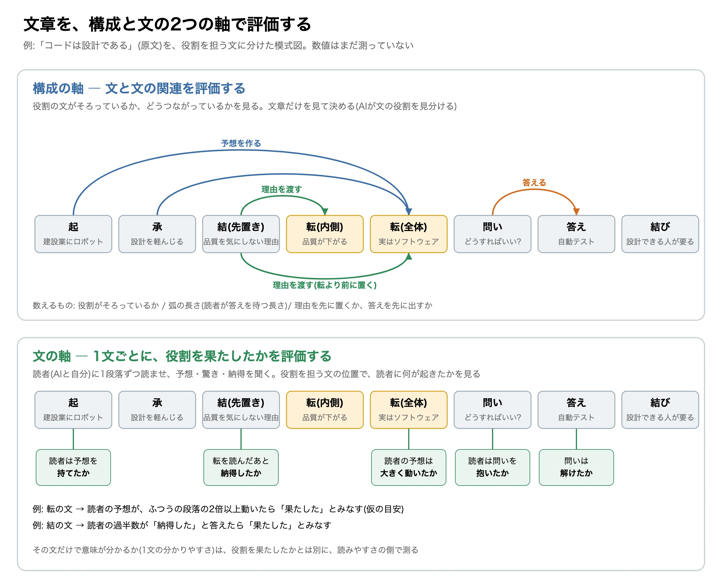Viewport: 722px width, 588px height.
Task: Select 結び box in the 構成の軸 panel
Action: (660, 234)
